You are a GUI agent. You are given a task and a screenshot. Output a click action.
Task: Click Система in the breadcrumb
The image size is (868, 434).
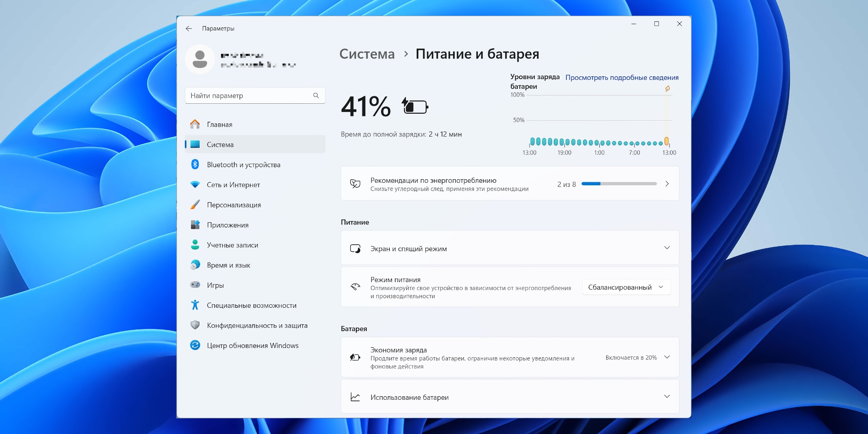click(x=367, y=54)
